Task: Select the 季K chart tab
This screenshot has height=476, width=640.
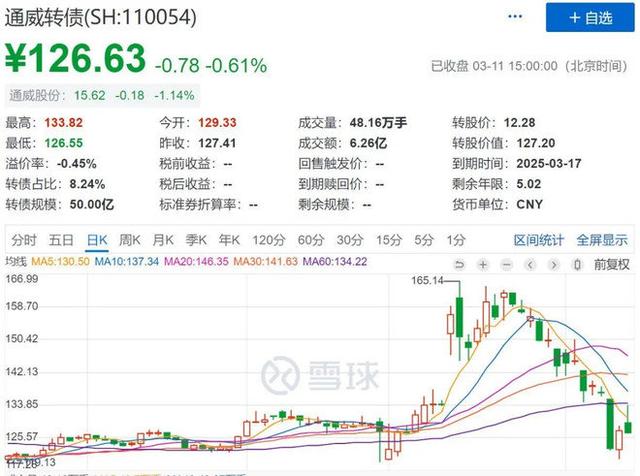Action: point(196,240)
